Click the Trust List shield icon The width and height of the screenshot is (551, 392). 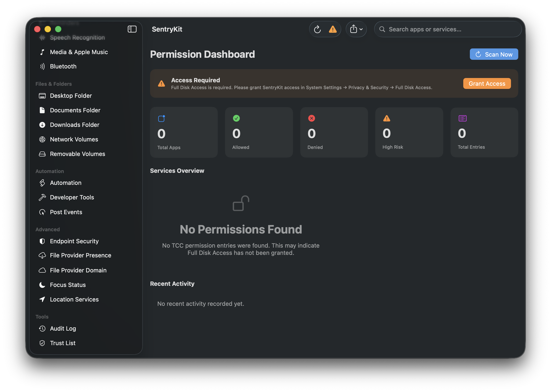point(42,343)
